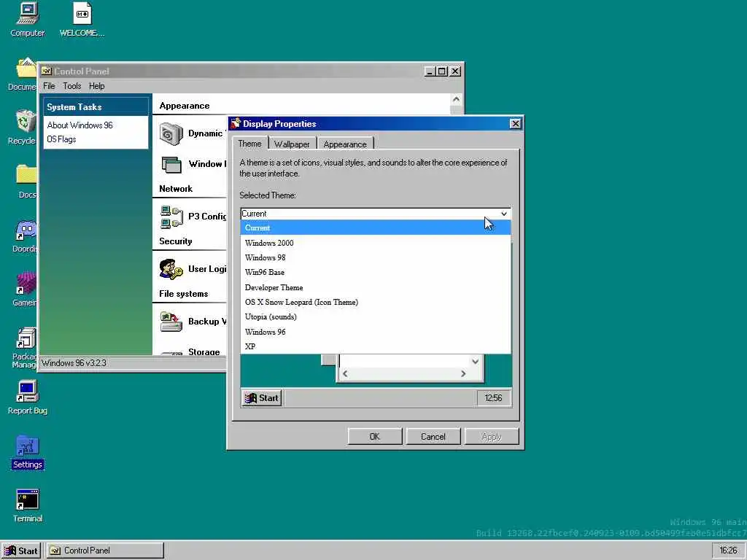Click Cancel in Display Properties
The width and height of the screenshot is (747, 560).
click(433, 437)
